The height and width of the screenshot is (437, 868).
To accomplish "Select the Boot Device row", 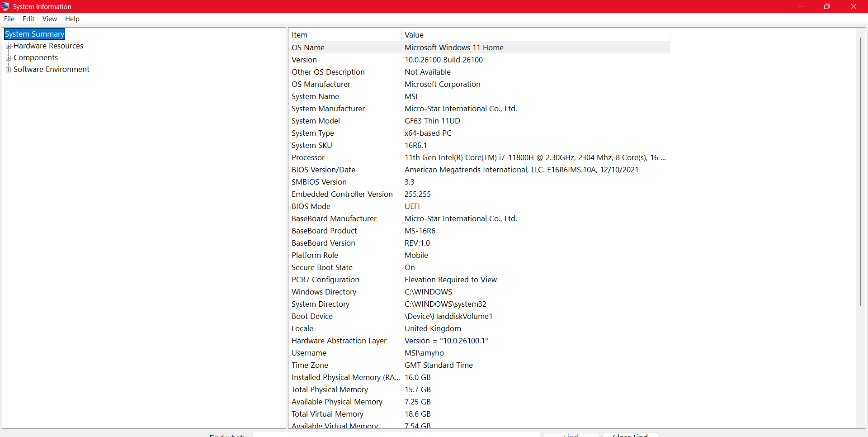I will click(480, 316).
